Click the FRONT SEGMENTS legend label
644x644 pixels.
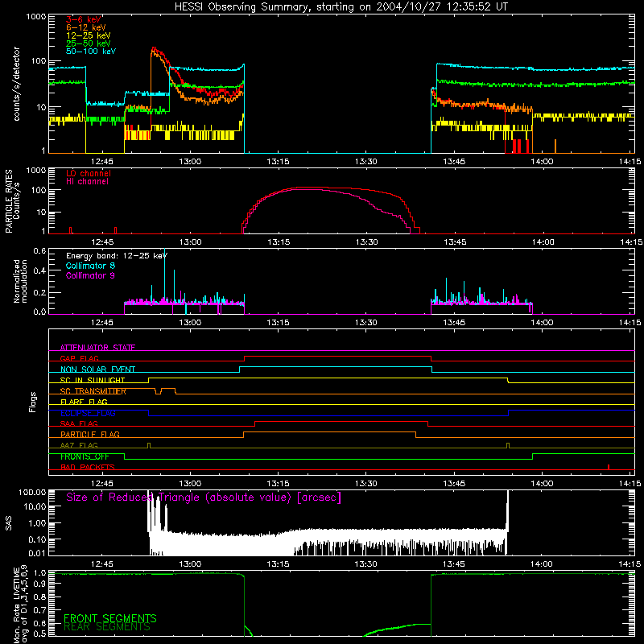point(110,618)
